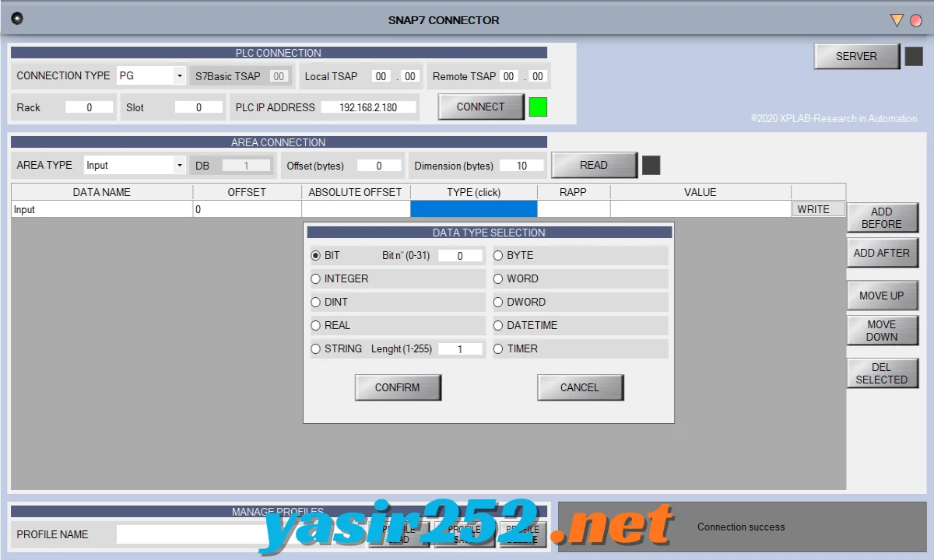Click the CONNECT button
Viewport: 934px width, 560px height.
pyautogui.click(x=481, y=107)
